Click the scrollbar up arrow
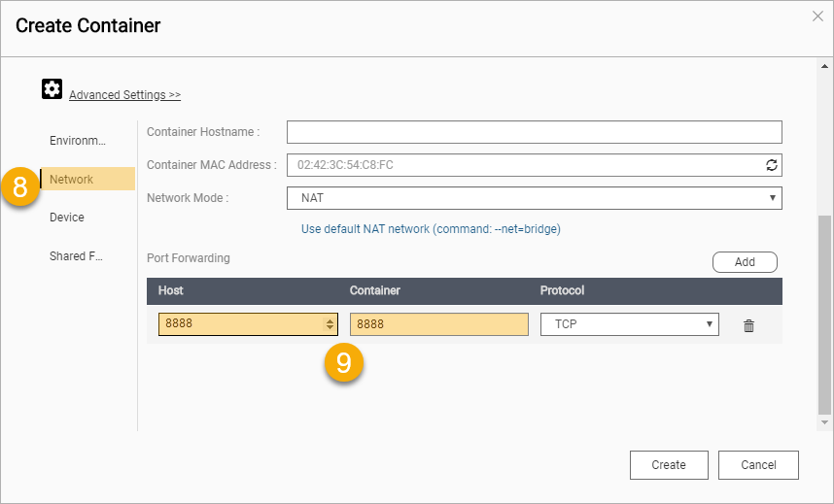The height and width of the screenshot is (504, 834). click(824, 66)
